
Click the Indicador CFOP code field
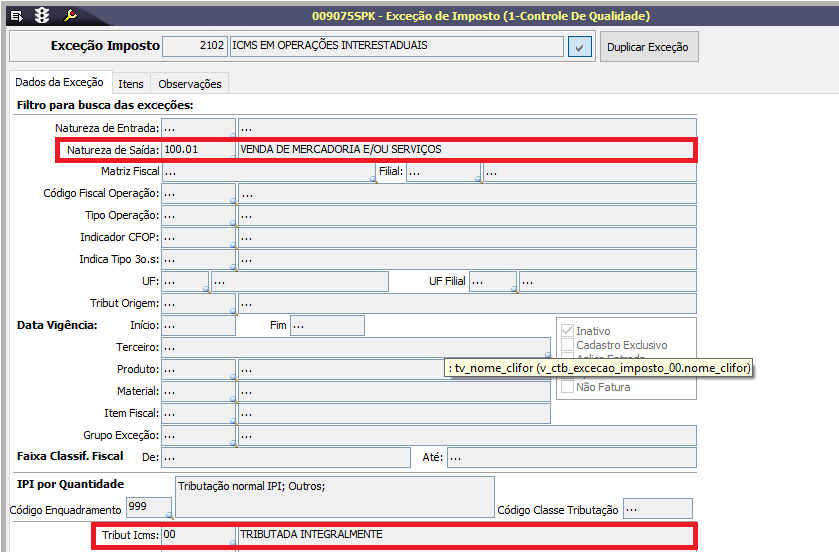(198, 237)
